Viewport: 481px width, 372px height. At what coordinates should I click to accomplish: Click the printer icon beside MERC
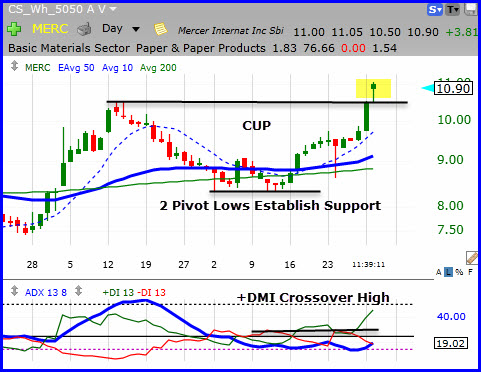(84, 29)
